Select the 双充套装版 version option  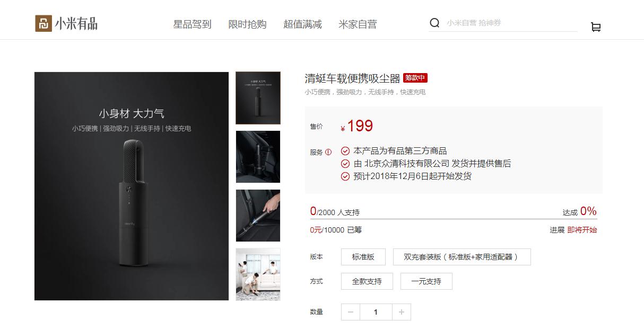(462, 257)
